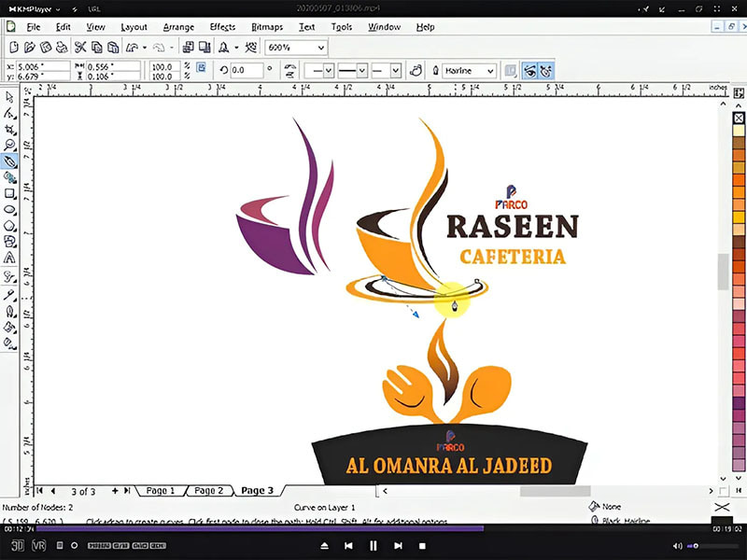Open the Effects menu

pyautogui.click(x=222, y=27)
